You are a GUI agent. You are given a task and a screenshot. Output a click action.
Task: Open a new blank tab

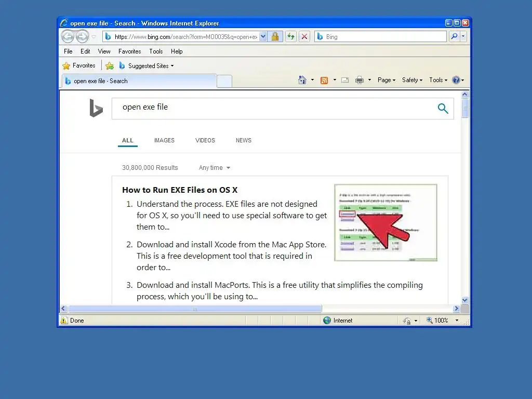point(224,82)
